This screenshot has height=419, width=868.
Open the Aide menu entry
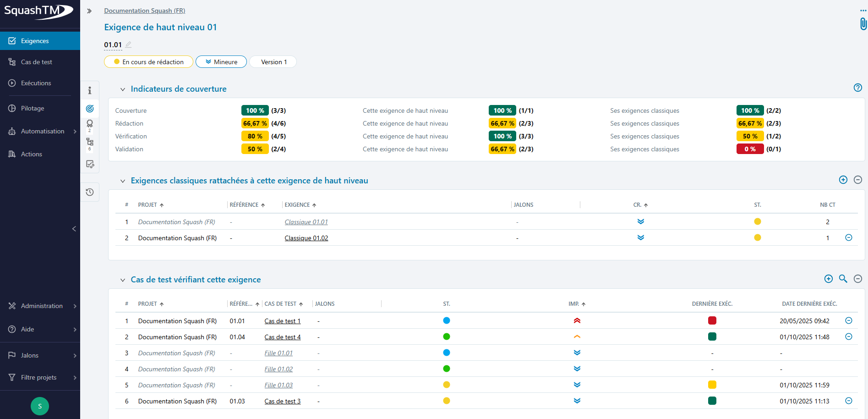[27, 329]
